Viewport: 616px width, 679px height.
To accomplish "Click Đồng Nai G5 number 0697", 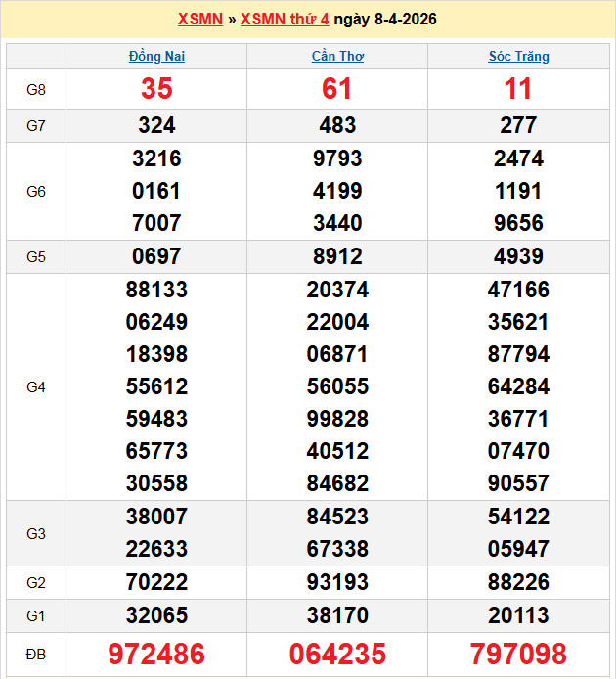I will [156, 257].
